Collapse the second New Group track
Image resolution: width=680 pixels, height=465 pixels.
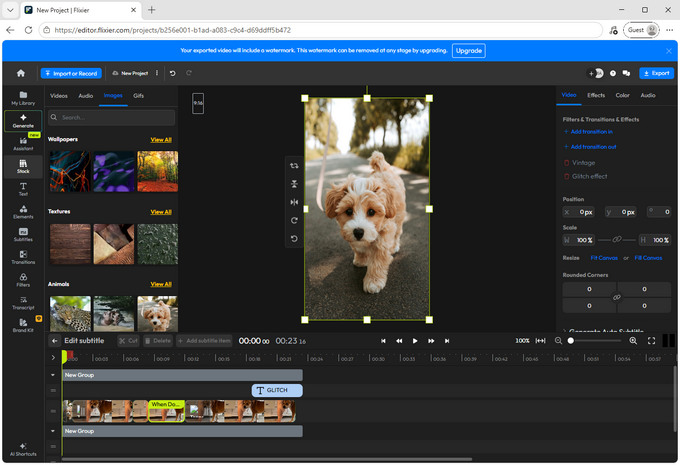pyautogui.click(x=53, y=431)
